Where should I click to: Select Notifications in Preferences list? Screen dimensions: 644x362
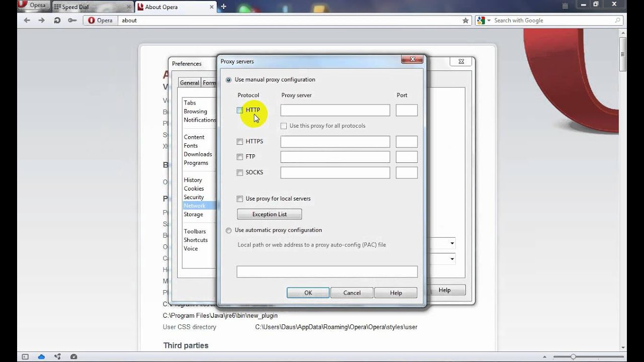200,120
